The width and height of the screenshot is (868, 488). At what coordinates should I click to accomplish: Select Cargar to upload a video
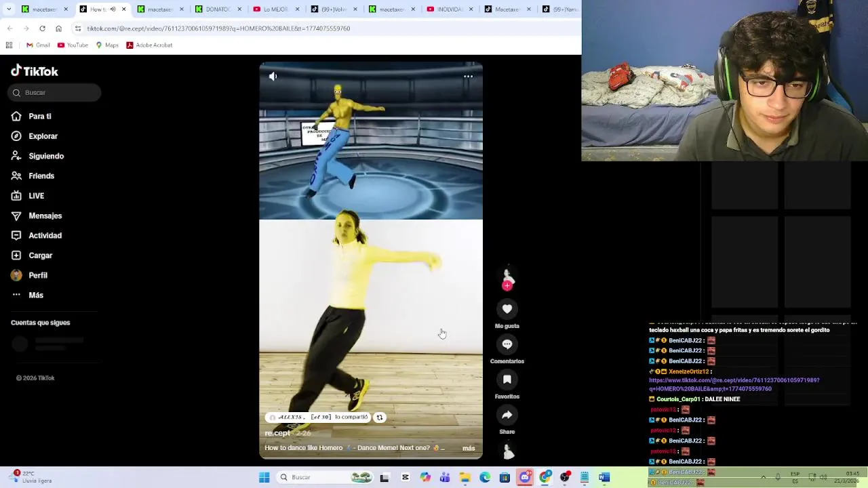point(32,256)
